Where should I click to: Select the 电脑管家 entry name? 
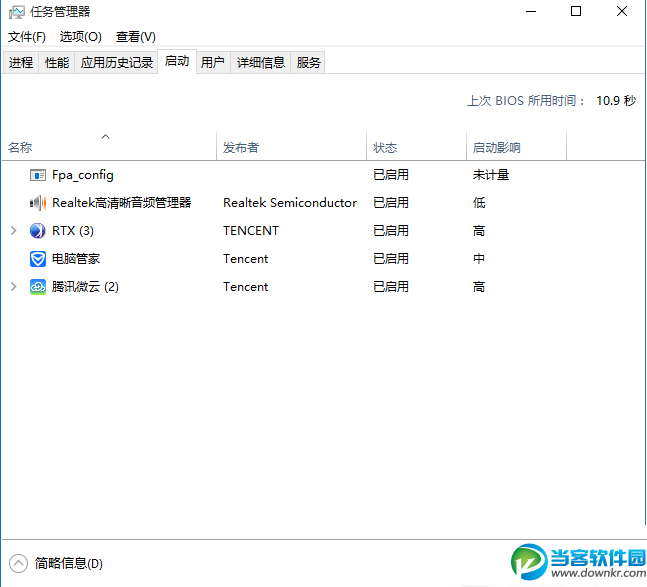pyautogui.click(x=76, y=259)
